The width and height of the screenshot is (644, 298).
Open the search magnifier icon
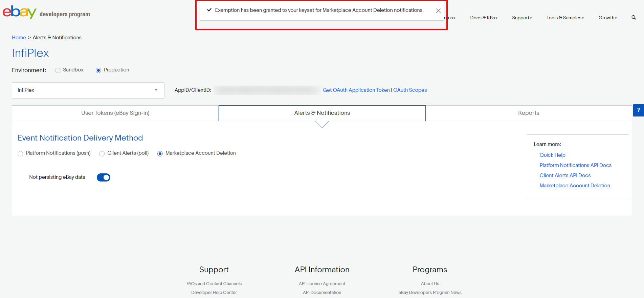(x=634, y=18)
